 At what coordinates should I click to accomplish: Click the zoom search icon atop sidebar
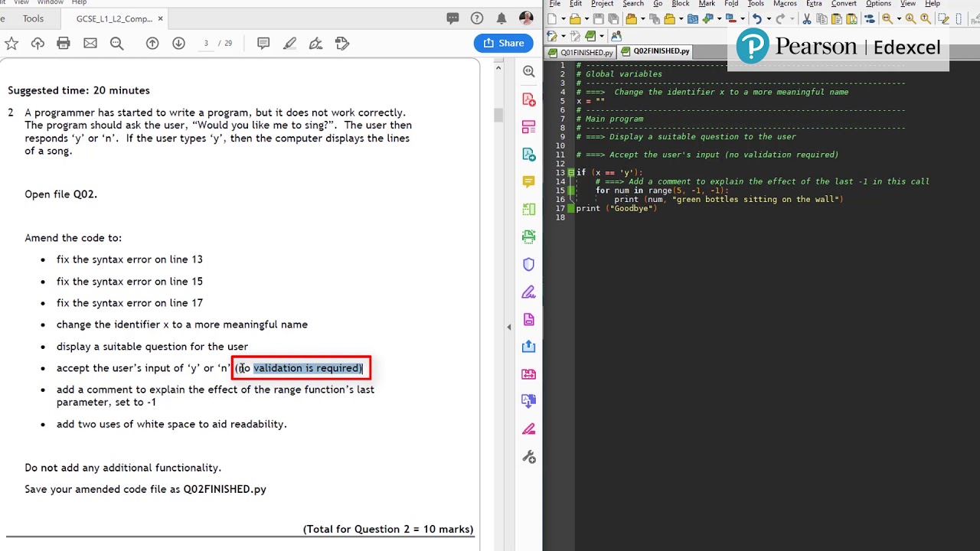[529, 71]
